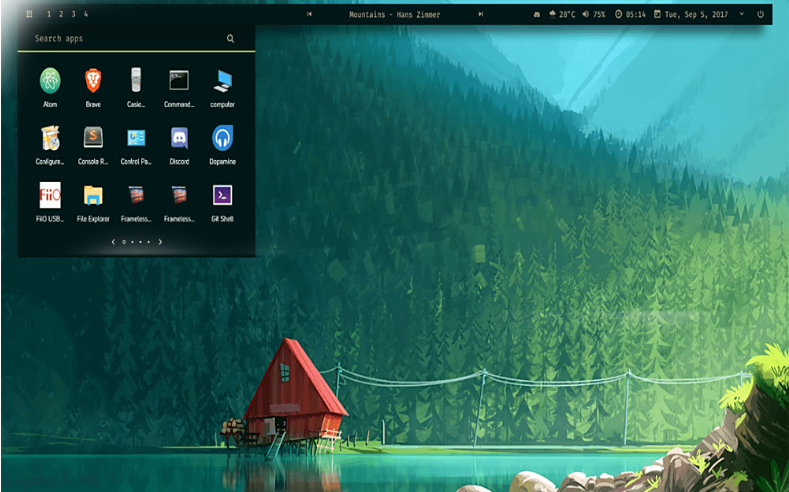Open the Brave browser
The image size is (789, 492).
coord(93,81)
